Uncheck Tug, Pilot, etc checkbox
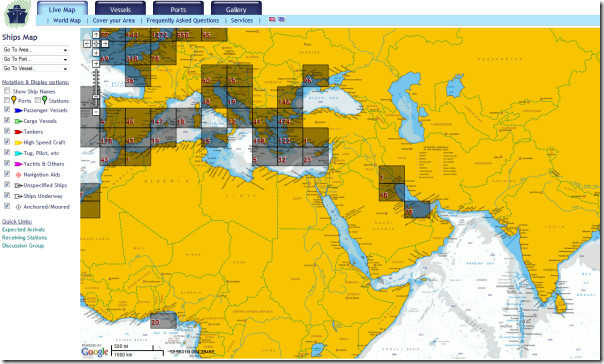The image size is (604, 364). [x=7, y=153]
